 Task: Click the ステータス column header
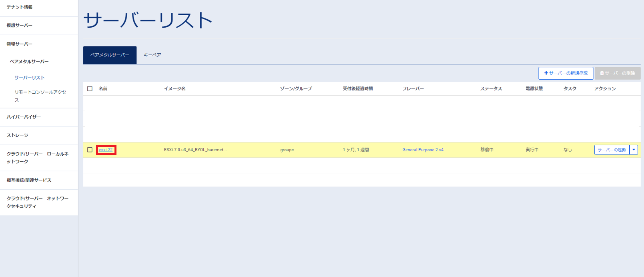491,89
